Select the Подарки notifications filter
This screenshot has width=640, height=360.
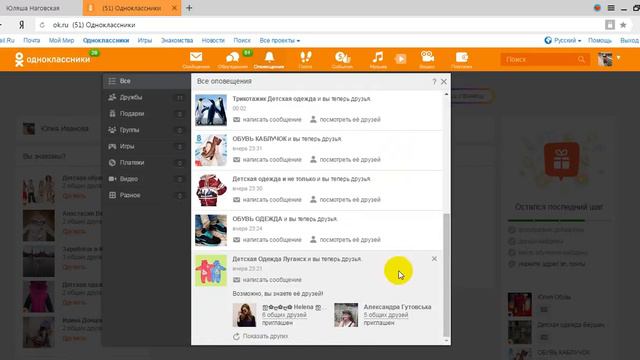146,114
